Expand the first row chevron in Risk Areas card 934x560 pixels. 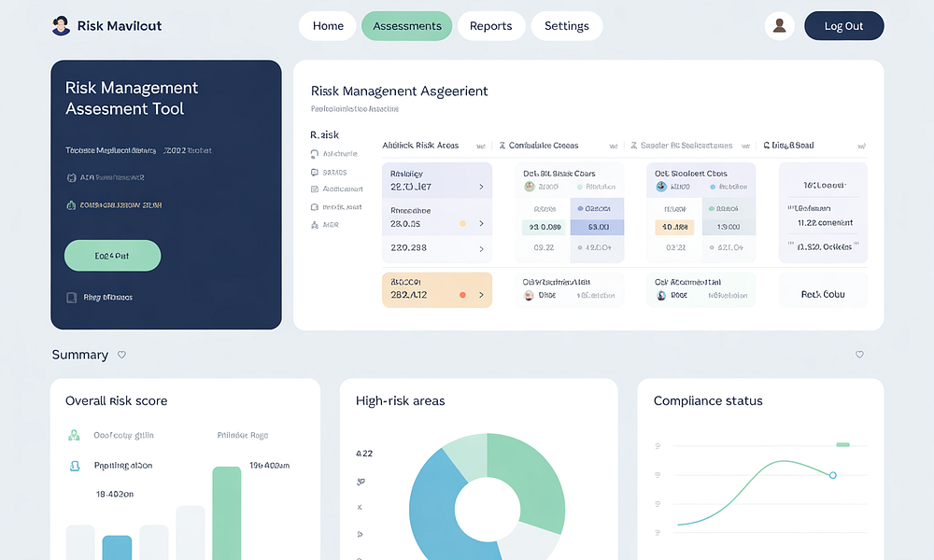click(481, 187)
